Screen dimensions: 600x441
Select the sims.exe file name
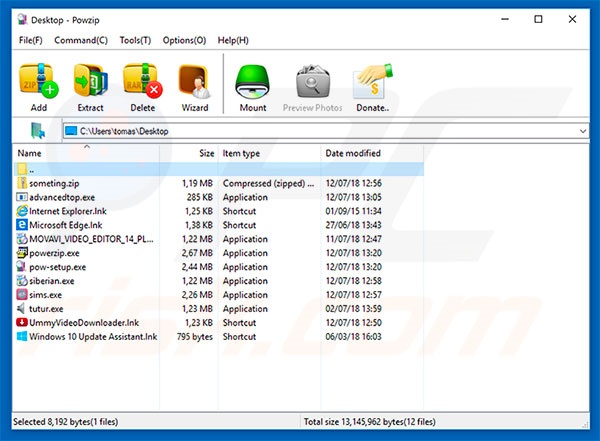coord(46,295)
